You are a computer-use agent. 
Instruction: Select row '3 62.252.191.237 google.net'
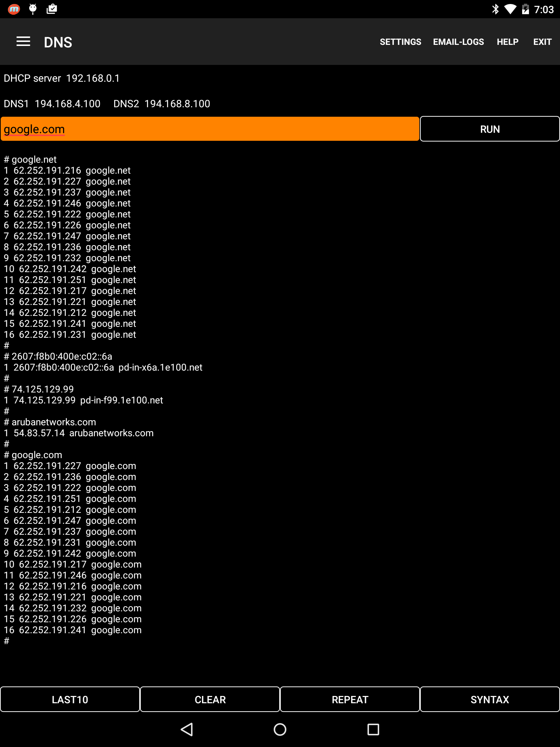tap(67, 192)
